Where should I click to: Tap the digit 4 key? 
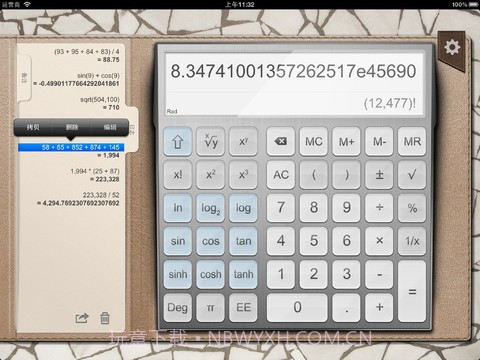281,241
